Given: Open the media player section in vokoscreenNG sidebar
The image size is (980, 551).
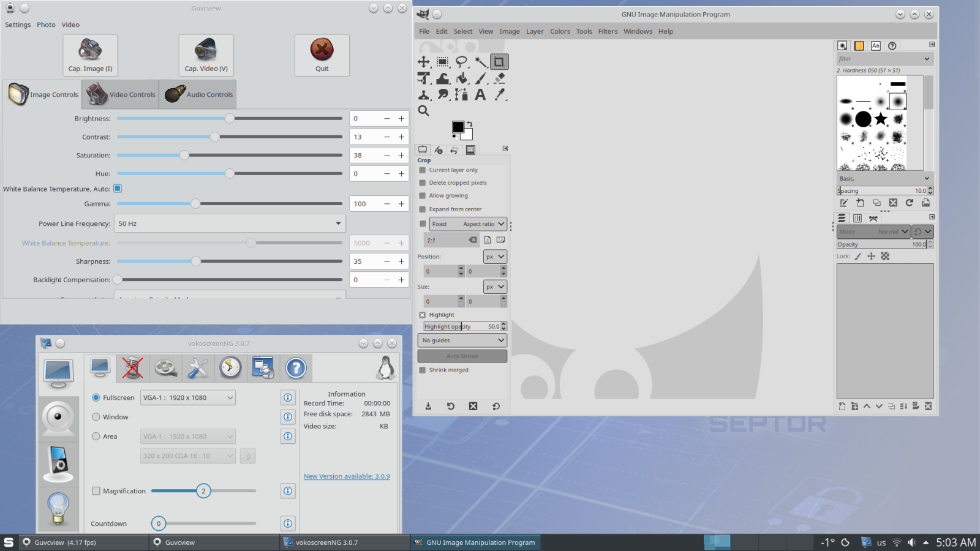Looking at the screenshot, I should (58, 464).
